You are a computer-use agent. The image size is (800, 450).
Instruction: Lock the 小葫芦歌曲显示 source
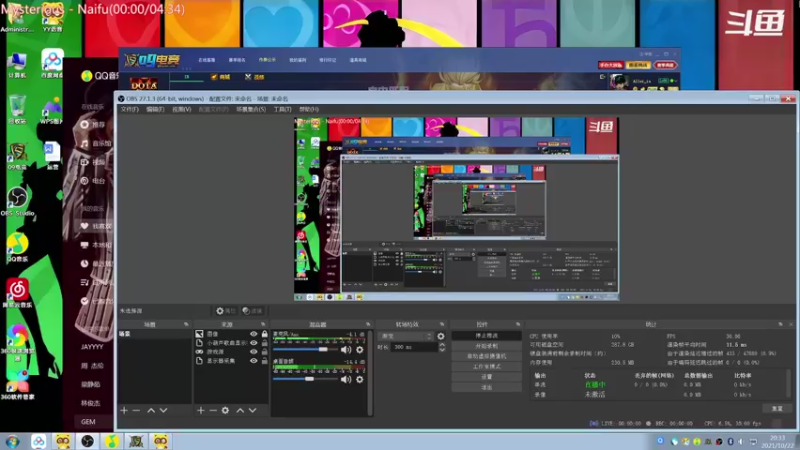coord(264,343)
